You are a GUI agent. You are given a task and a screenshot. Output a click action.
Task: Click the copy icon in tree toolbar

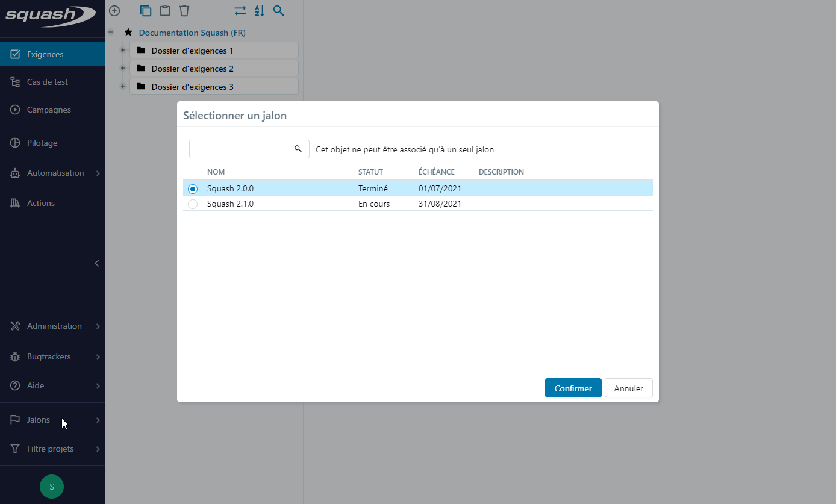coord(145,11)
